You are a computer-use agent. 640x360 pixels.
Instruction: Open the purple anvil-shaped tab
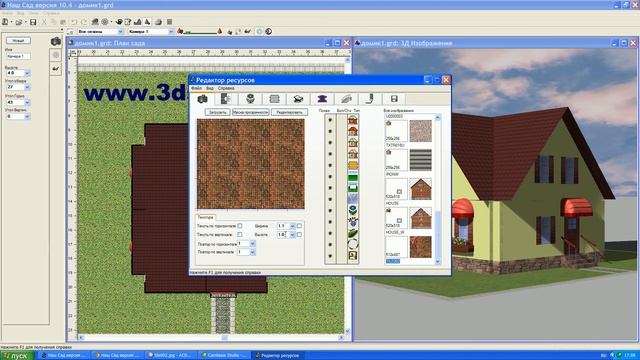tap(322, 99)
